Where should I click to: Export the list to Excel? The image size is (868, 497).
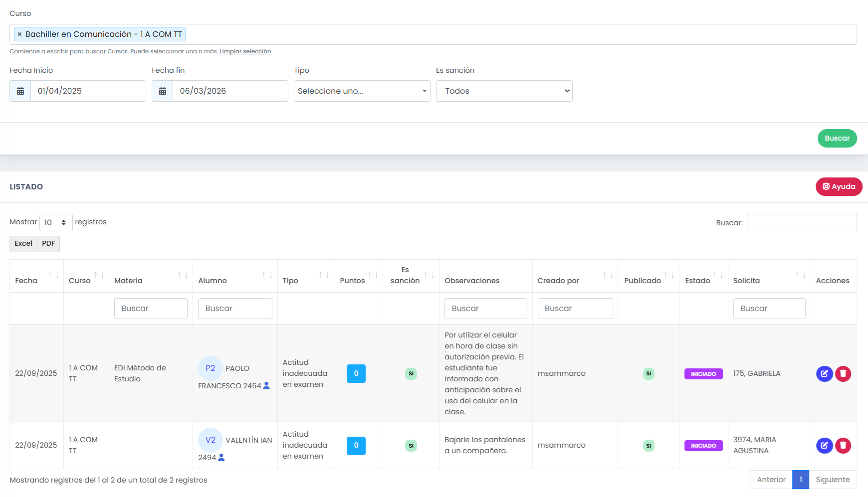coord(23,244)
